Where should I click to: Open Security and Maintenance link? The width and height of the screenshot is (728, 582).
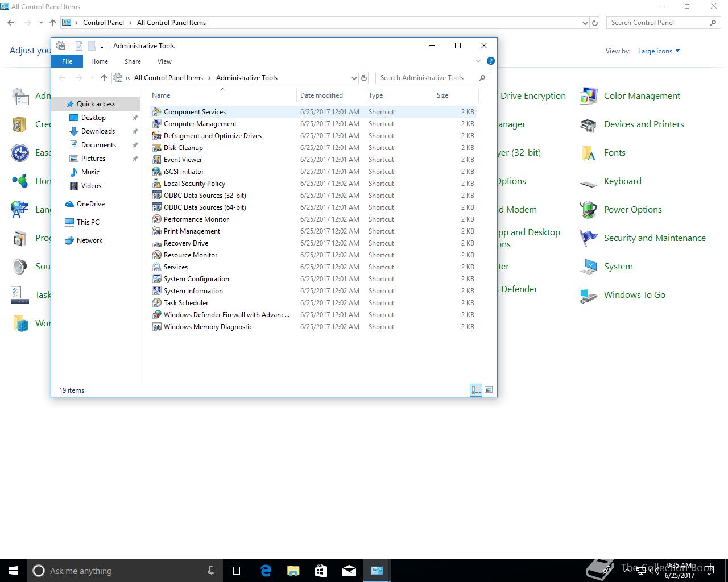coord(655,238)
